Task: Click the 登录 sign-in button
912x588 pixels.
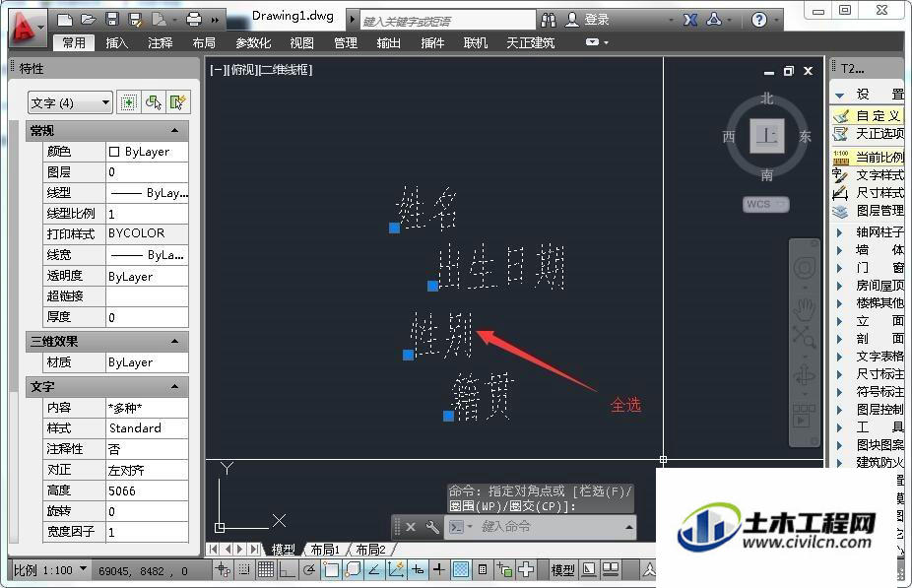Action: coord(587,21)
